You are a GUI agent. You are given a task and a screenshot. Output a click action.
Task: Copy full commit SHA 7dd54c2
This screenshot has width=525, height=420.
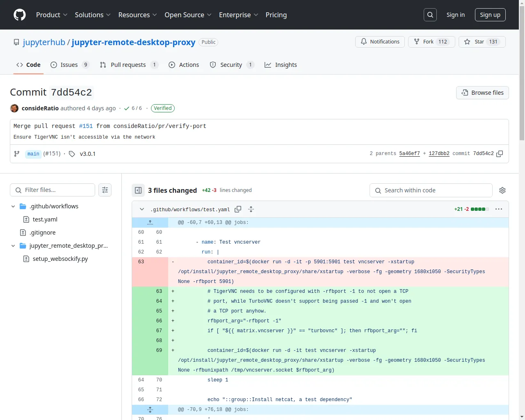point(500,154)
